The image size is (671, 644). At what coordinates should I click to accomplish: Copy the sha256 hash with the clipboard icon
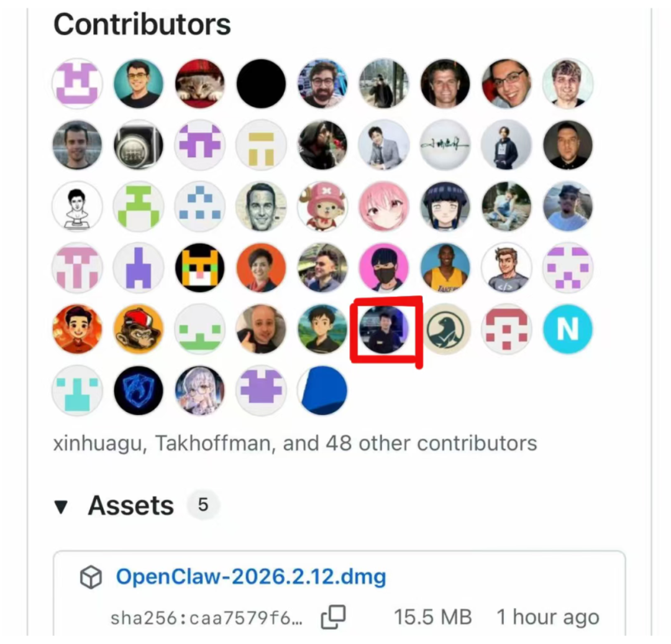click(x=334, y=617)
